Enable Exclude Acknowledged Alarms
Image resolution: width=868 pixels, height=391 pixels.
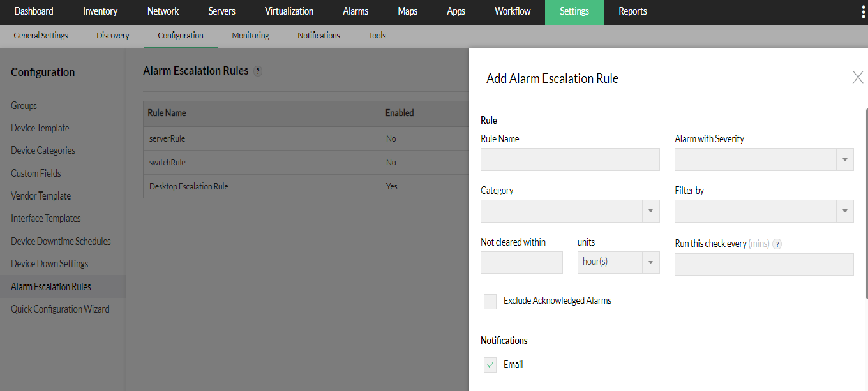point(490,301)
